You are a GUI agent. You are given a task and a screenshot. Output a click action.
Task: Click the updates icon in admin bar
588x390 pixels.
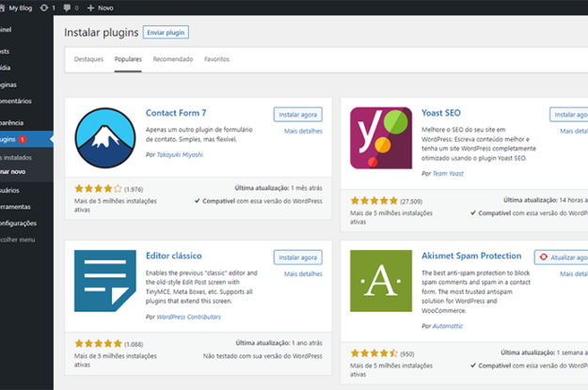[44, 8]
